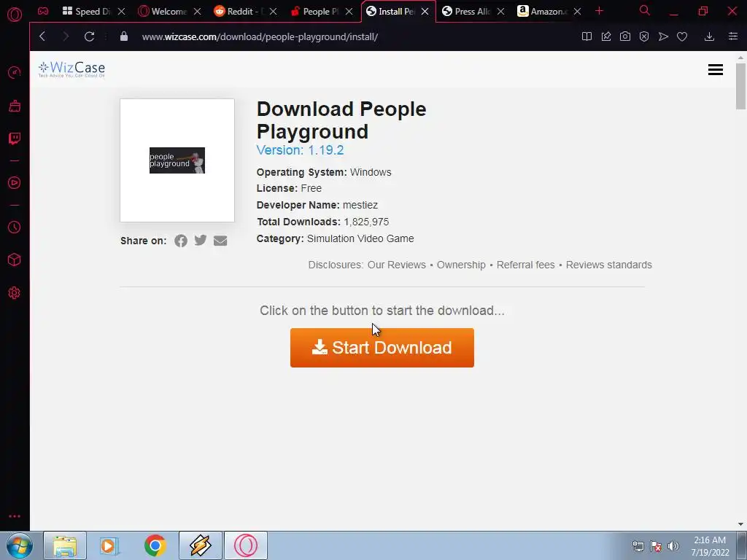Go back to the previous page
This screenshot has width=747, height=560.
point(42,36)
